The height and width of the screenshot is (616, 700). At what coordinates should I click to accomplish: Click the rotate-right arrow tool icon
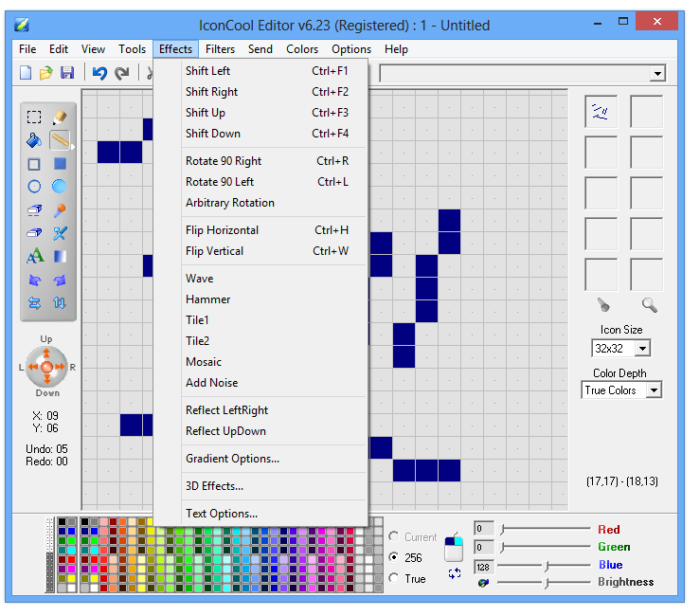[x=60, y=281]
